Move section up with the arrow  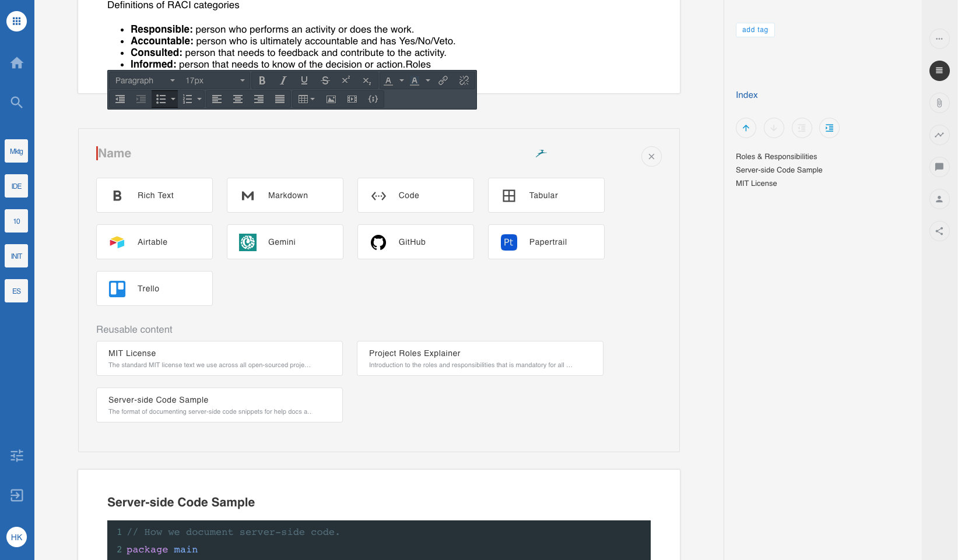(x=746, y=128)
